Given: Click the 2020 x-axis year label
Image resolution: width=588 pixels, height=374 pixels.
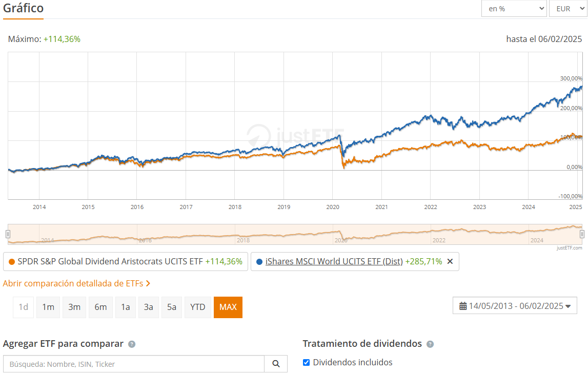Looking at the screenshot, I should [x=333, y=207].
